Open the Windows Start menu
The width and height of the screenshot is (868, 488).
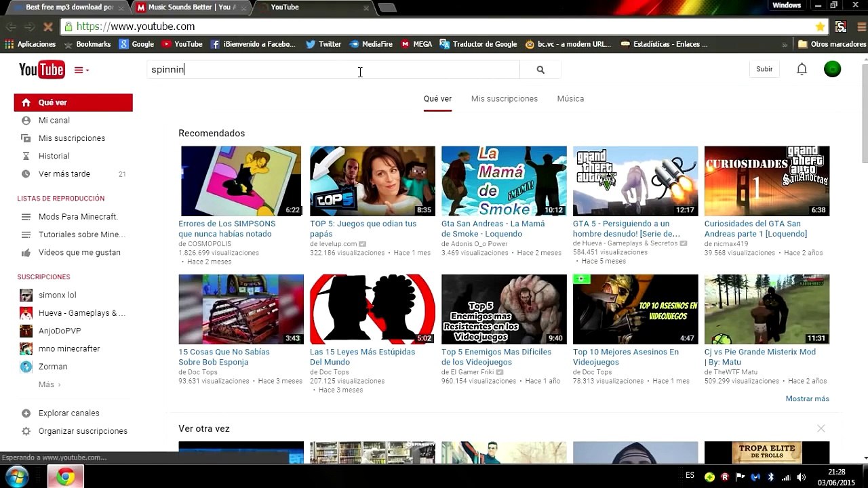click(17, 476)
